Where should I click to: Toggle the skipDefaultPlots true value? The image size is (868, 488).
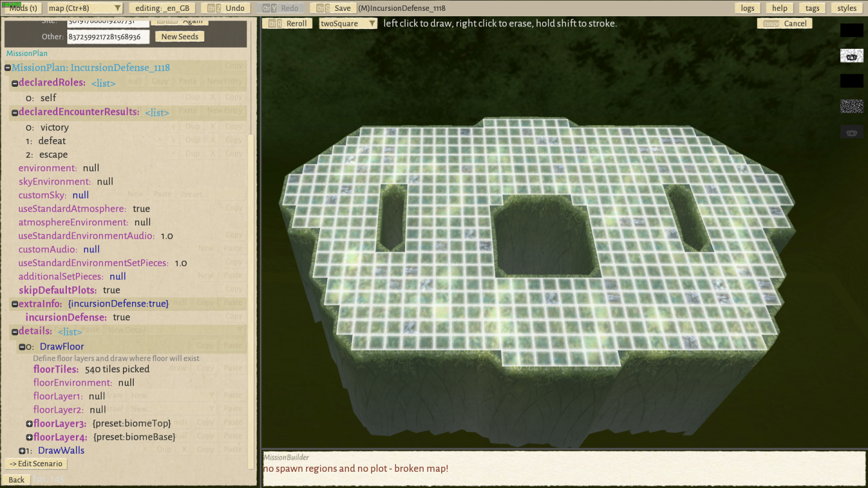pyautogui.click(x=112, y=290)
